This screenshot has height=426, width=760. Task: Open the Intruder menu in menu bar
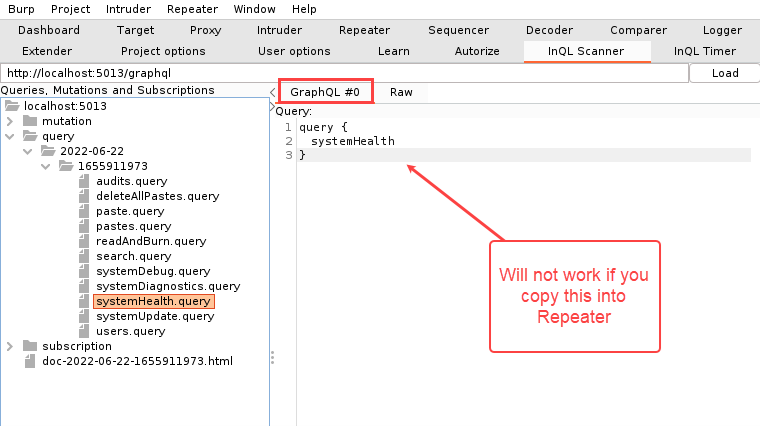tap(128, 9)
